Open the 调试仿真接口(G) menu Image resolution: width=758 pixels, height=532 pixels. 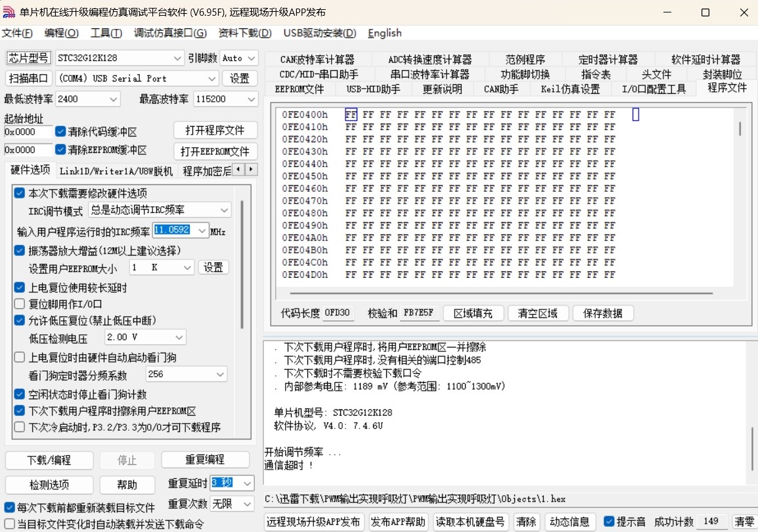click(x=170, y=33)
